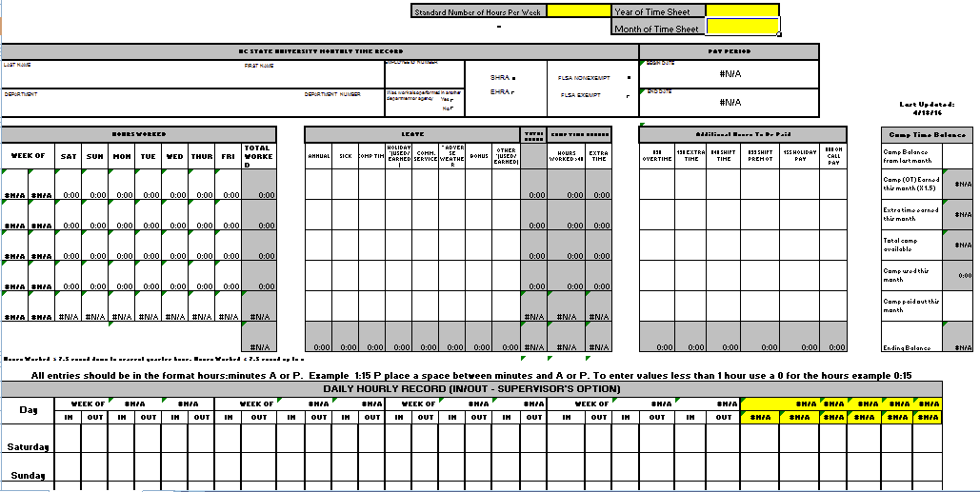980x492 pixels.
Task: Tick the EHRA checkbox
Action: (513, 92)
